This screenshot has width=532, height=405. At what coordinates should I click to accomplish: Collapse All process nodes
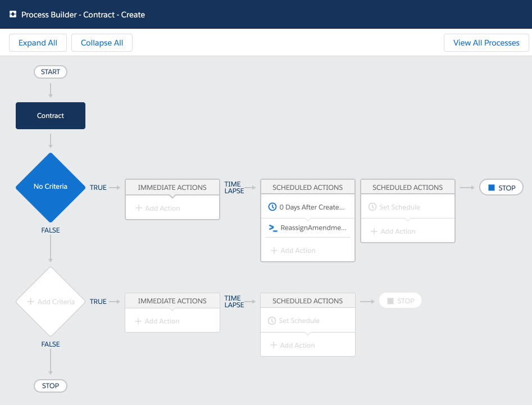[x=102, y=43]
